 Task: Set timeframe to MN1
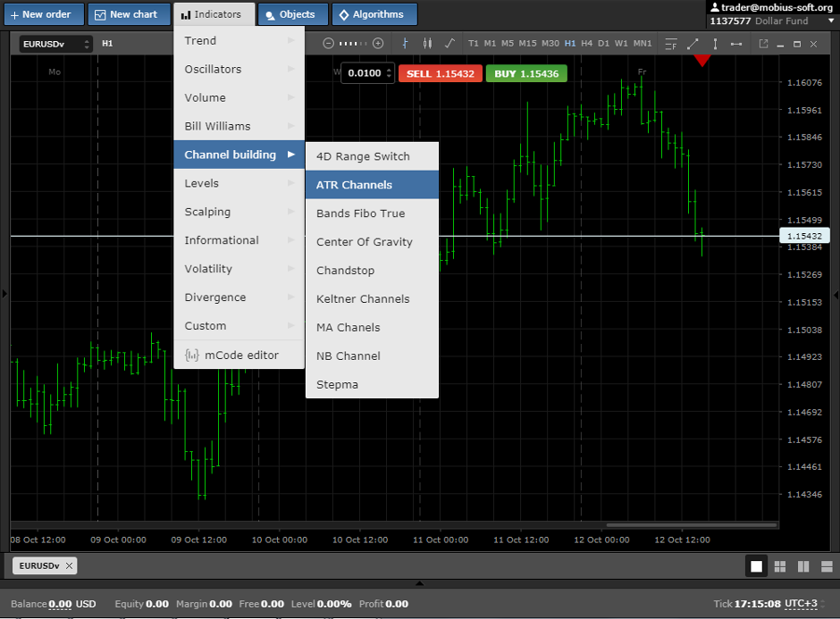pyautogui.click(x=643, y=44)
